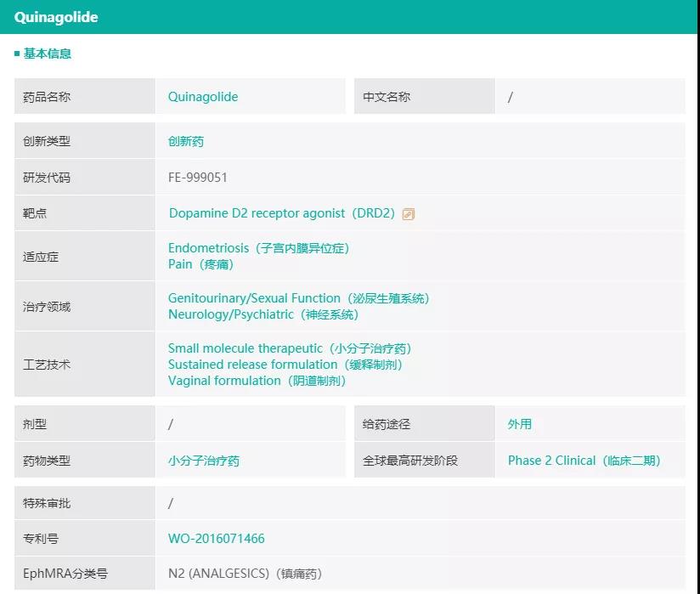Screen dimensions: 700x594
Task: Click the 靶点 label cell
Action: coord(85,213)
